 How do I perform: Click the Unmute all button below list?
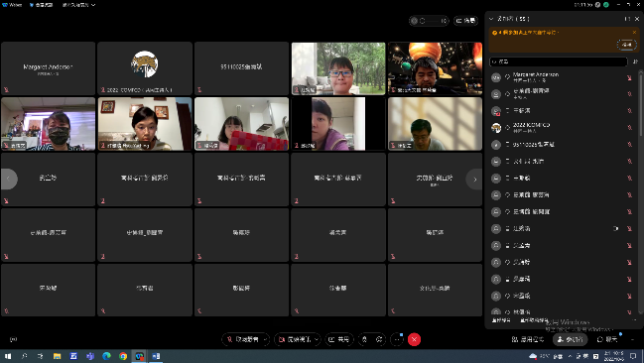pos(534,320)
